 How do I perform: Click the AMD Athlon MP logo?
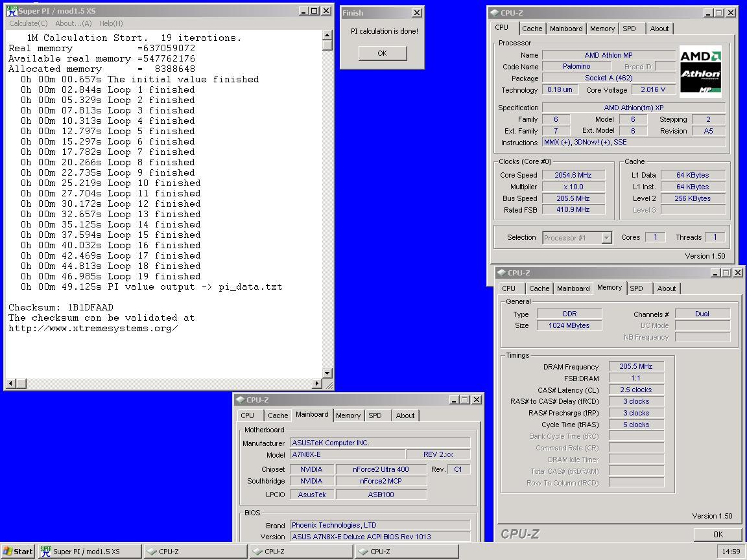tap(700, 71)
